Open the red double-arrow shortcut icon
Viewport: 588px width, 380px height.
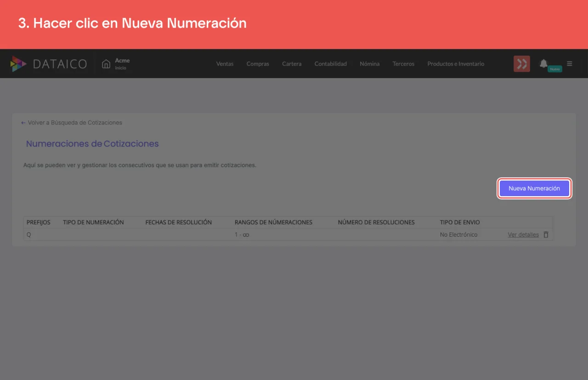coord(522,64)
